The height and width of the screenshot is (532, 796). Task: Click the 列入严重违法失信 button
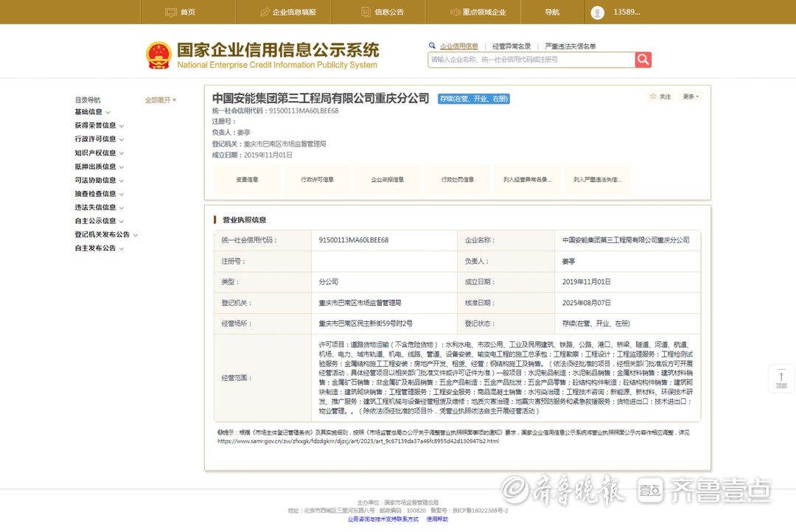[598, 180]
